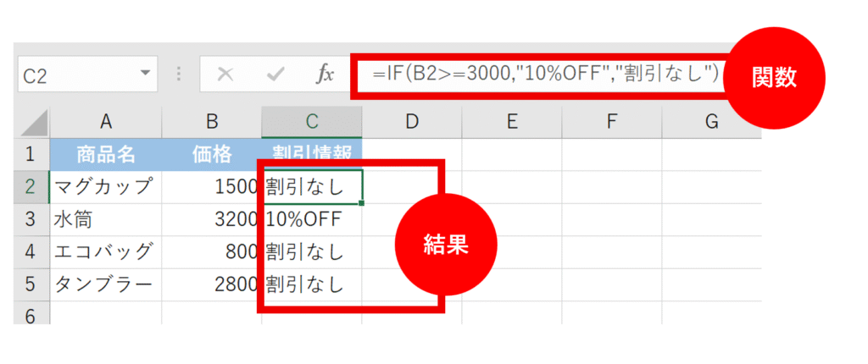The height and width of the screenshot is (364, 868).
Task: Click the 10%OFF result cell
Action: click(311, 219)
